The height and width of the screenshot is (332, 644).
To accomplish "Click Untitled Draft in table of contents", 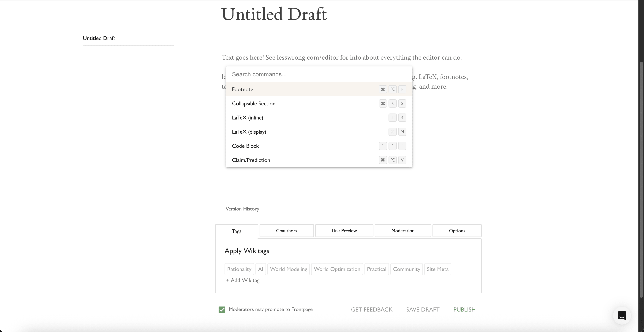I will click(x=99, y=38).
